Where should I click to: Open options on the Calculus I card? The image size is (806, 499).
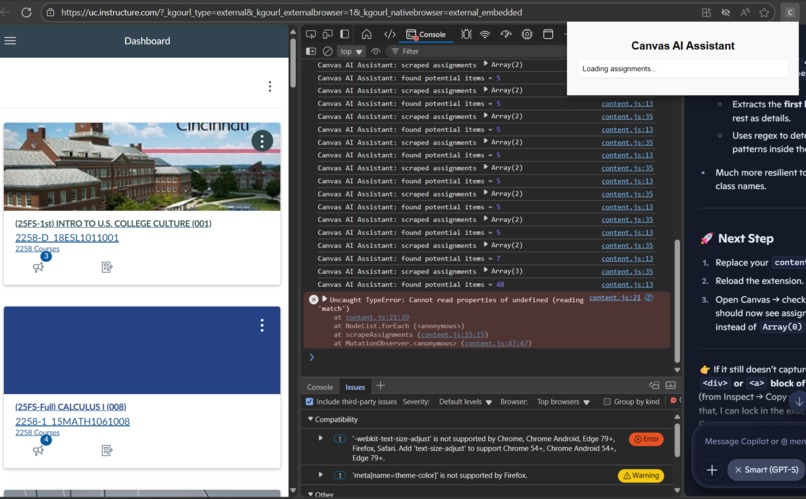coord(262,325)
